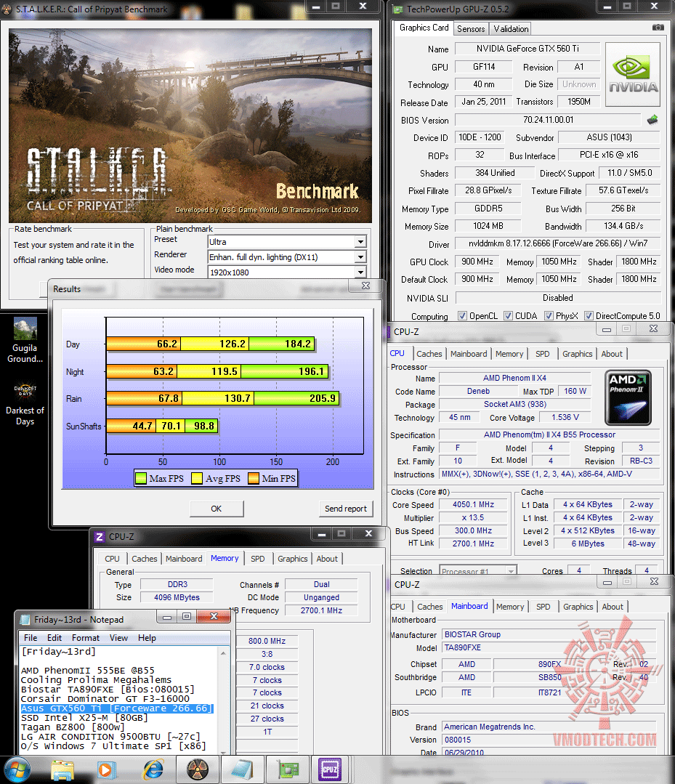
Task: Open the Mainboard tab in CPU-Z memory window
Action: (x=184, y=559)
